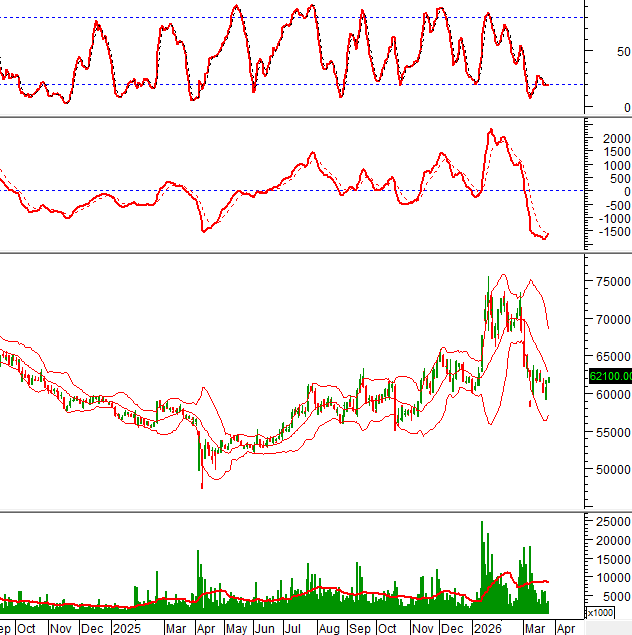Click the 50000 price axis label
The height and width of the screenshot is (635, 632).
pyautogui.click(x=608, y=469)
